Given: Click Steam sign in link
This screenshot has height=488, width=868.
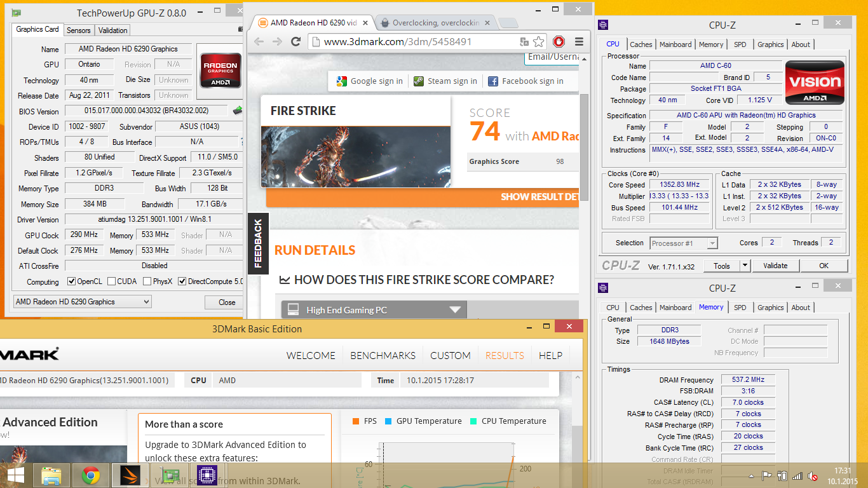Looking at the screenshot, I should point(445,81).
